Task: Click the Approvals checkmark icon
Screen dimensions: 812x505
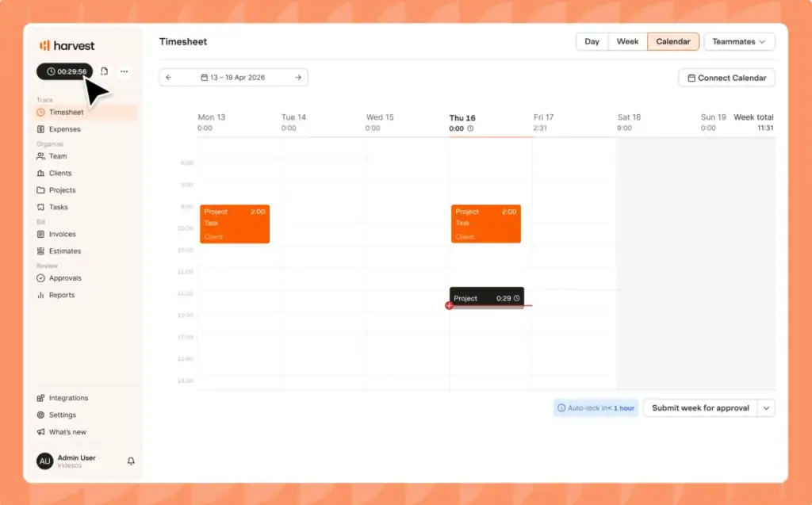Action: point(41,278)
